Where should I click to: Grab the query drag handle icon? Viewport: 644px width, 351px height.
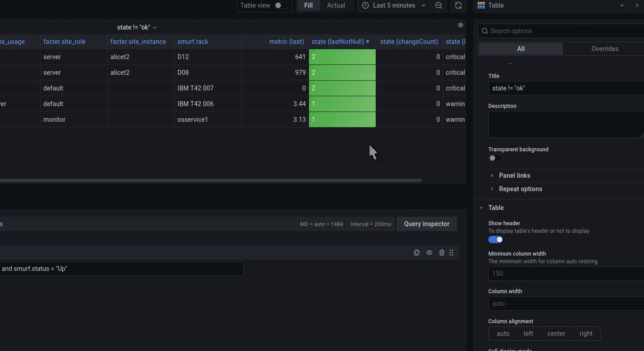coord(451,253)
